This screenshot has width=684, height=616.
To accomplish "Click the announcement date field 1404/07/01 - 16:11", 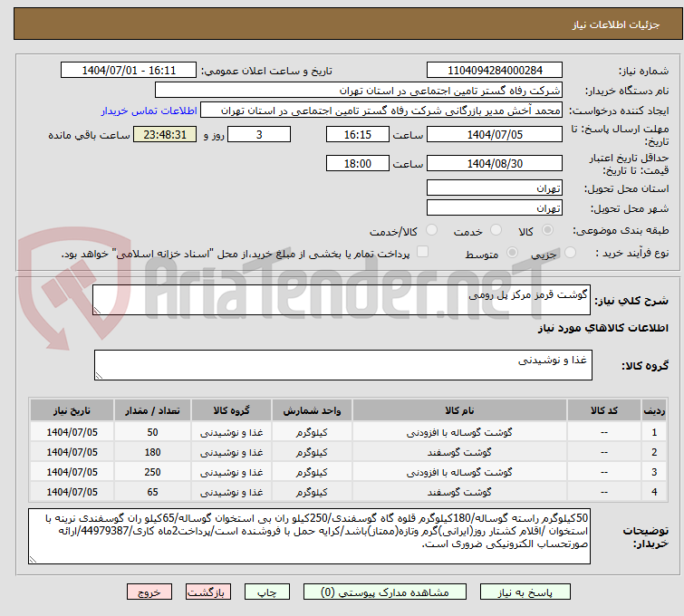I will point(129,71).
